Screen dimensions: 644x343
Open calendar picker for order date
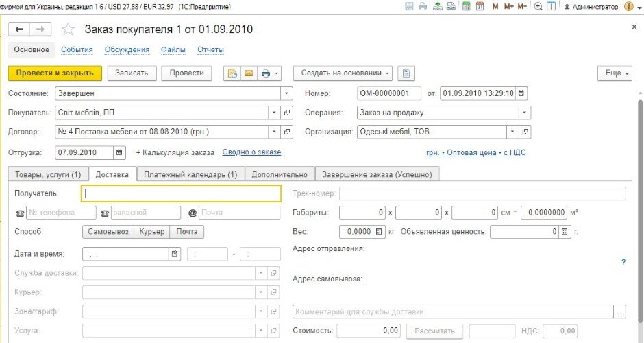click(521, 93)
